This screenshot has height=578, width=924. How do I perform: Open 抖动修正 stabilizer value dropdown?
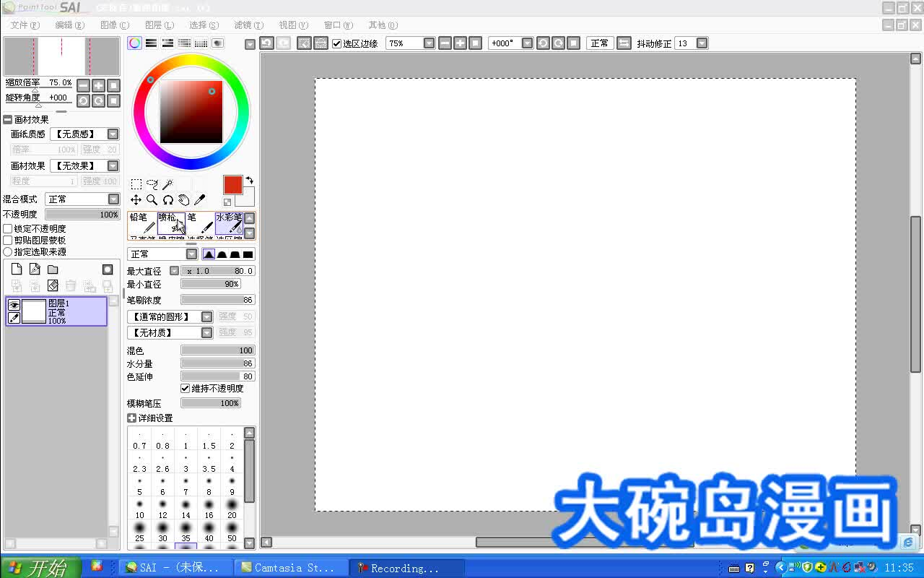[x=702, y=43]
